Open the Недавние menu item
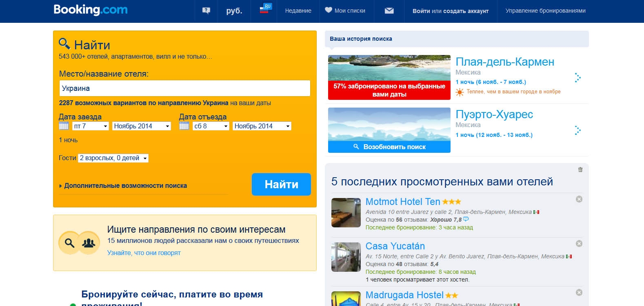Viewport: 644px width, 306px height. [x=298, y=11]
